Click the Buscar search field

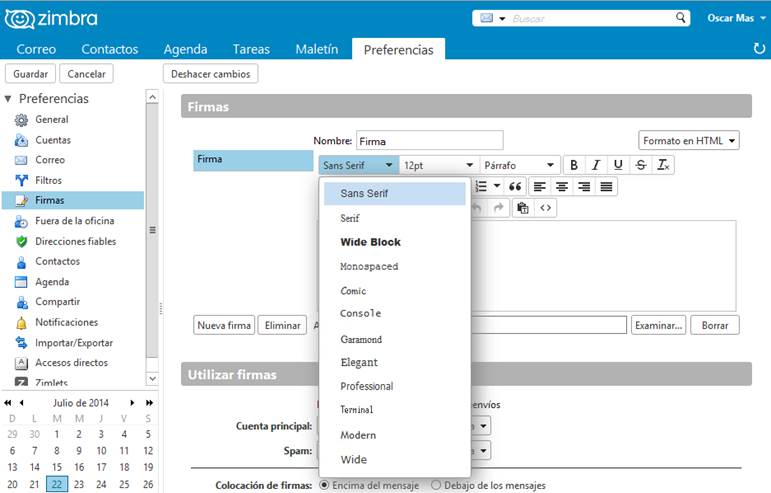coord(590,19)
